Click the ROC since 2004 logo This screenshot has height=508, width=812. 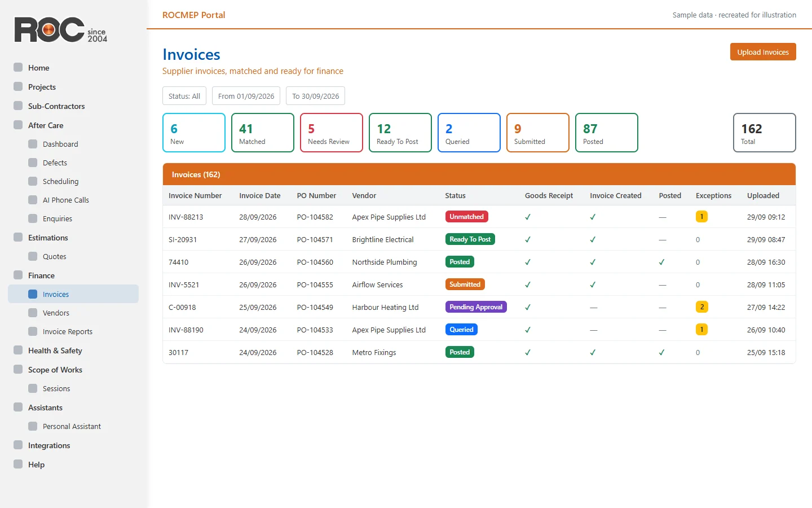[x=60, y=30]
